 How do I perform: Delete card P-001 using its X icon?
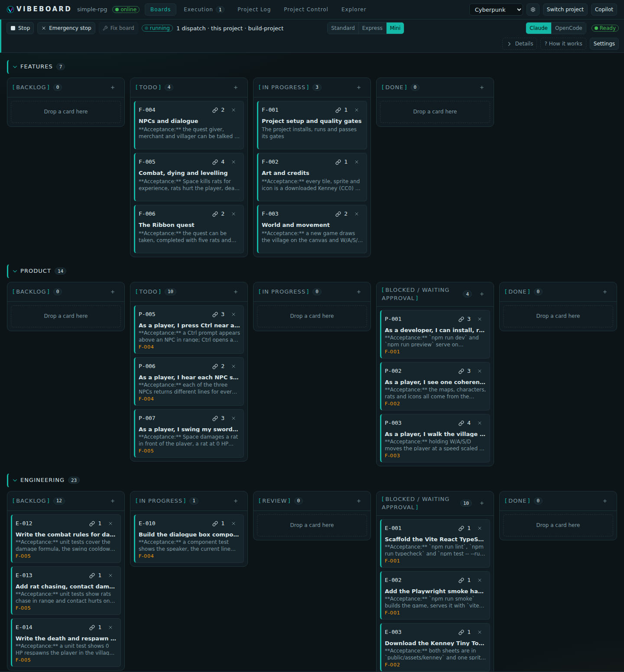(x=480, y=319)
